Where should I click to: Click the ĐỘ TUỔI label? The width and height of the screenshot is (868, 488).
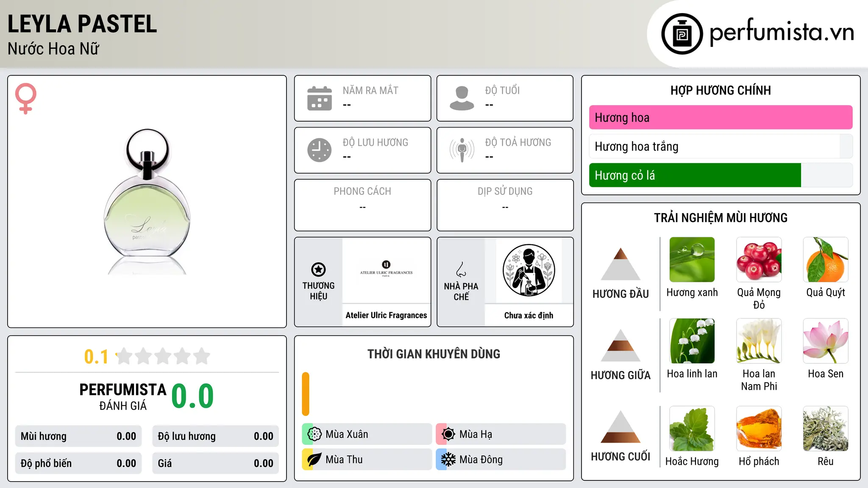502,91
